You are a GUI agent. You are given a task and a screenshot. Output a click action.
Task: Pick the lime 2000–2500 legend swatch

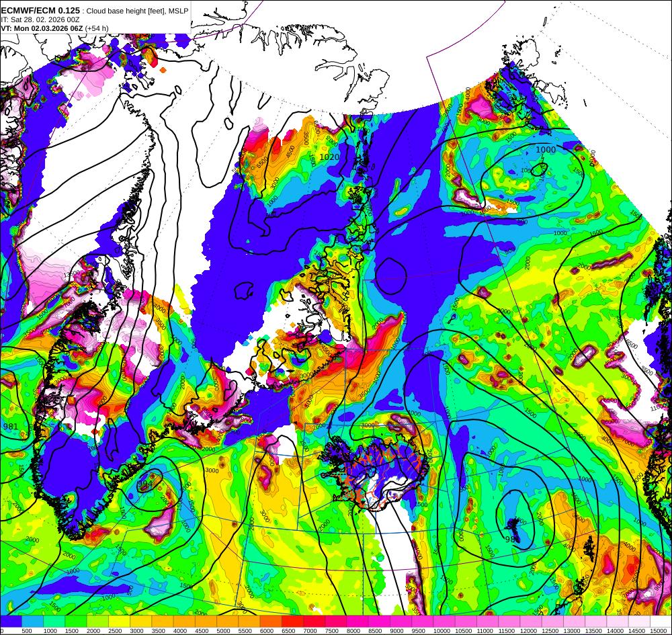97,622
